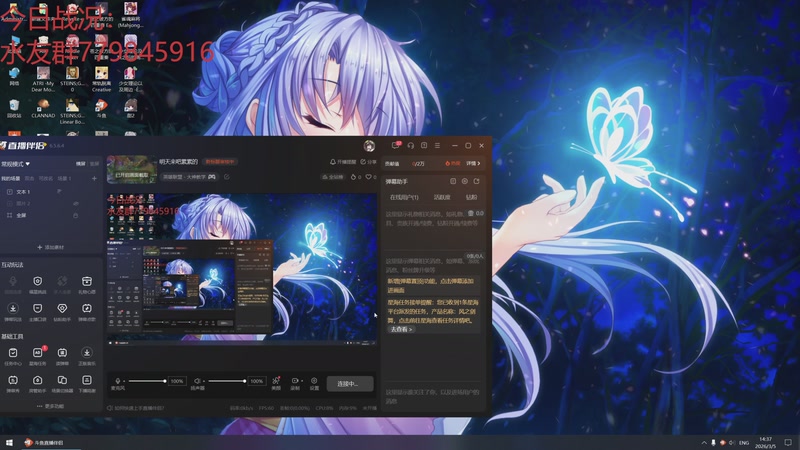This screenshot has height=450, width=800.
Task: Open the shield icon tool in 互动玩法
Action: [x=37, y=285]
